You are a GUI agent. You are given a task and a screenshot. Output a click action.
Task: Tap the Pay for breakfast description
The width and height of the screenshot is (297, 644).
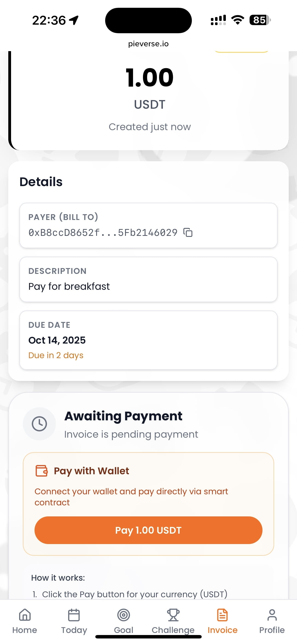(69, 286)
